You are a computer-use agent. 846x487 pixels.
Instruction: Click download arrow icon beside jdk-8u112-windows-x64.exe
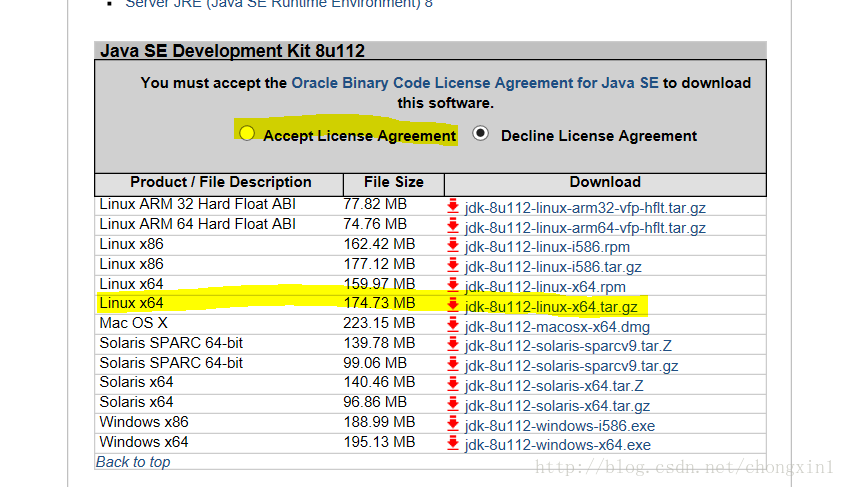pyautogui.click(x=453, y=444)
